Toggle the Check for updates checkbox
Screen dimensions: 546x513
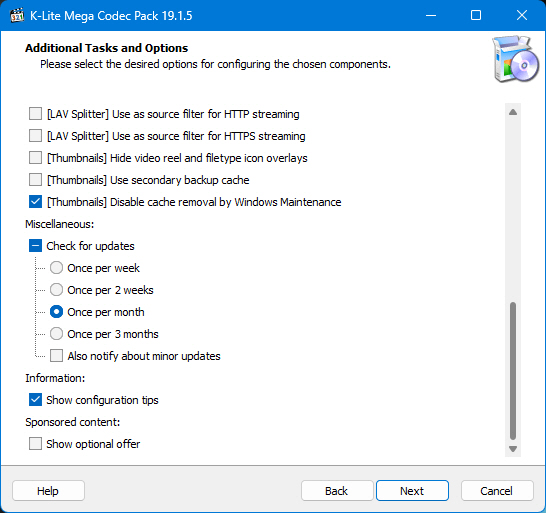point(35,246)
